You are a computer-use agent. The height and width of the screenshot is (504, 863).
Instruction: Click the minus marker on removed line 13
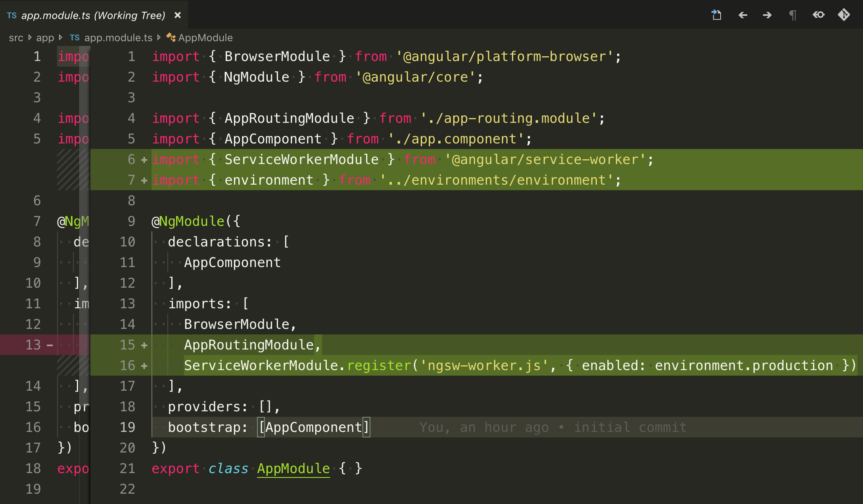point(50,345)
